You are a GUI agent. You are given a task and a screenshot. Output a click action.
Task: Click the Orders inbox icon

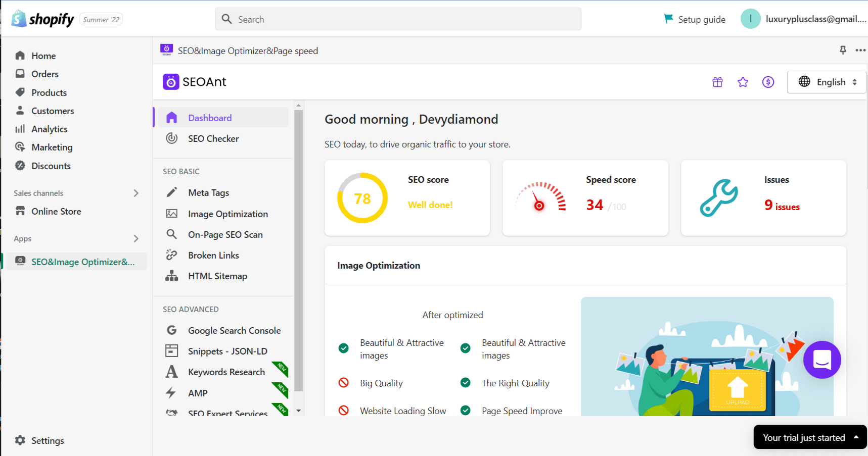click(20, 74)
